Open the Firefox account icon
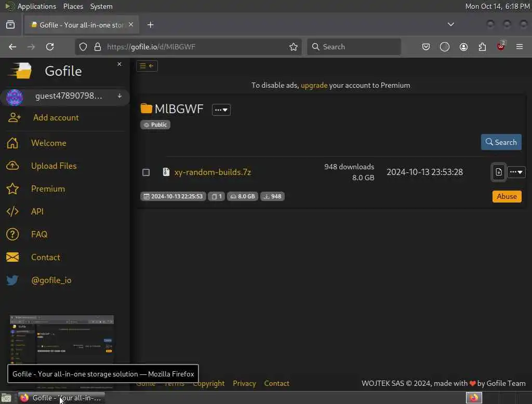 (463, 47)
